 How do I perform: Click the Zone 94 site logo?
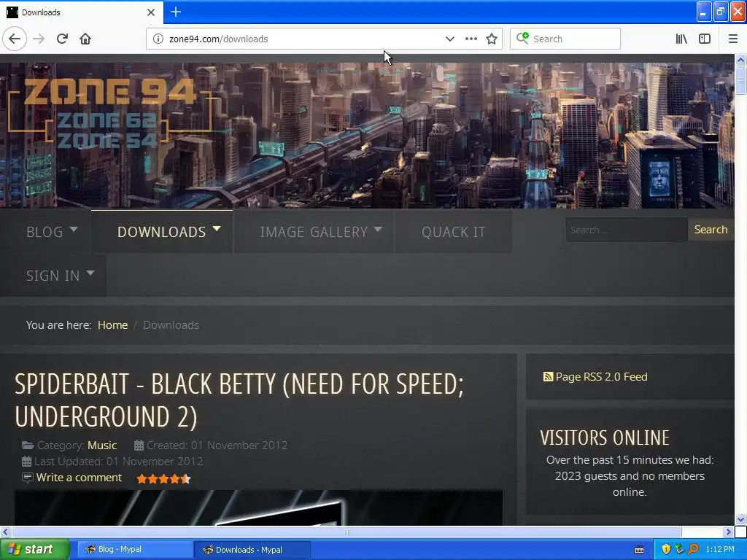click(109, 112)
